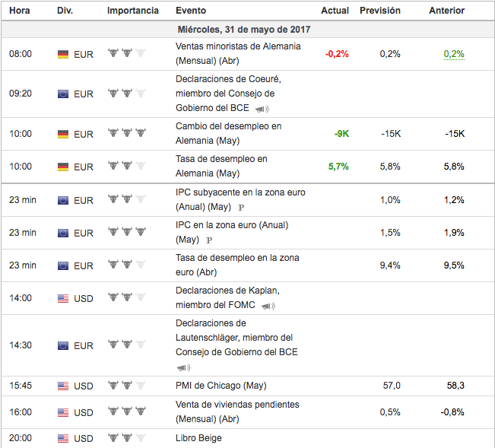Click the preliminary 'P' icon beside IPC subyacente
The image size is (495, 448).
(x=241, y=208)
